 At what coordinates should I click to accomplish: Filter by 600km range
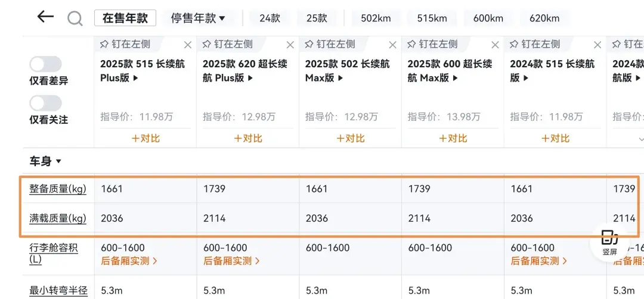click(x=488, y=18)
